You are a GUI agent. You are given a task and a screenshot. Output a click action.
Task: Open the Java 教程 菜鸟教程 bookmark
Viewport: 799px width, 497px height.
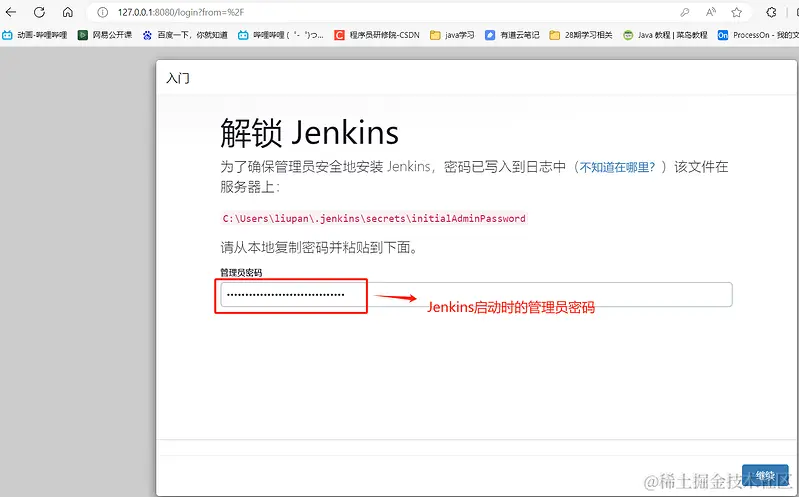665,35
